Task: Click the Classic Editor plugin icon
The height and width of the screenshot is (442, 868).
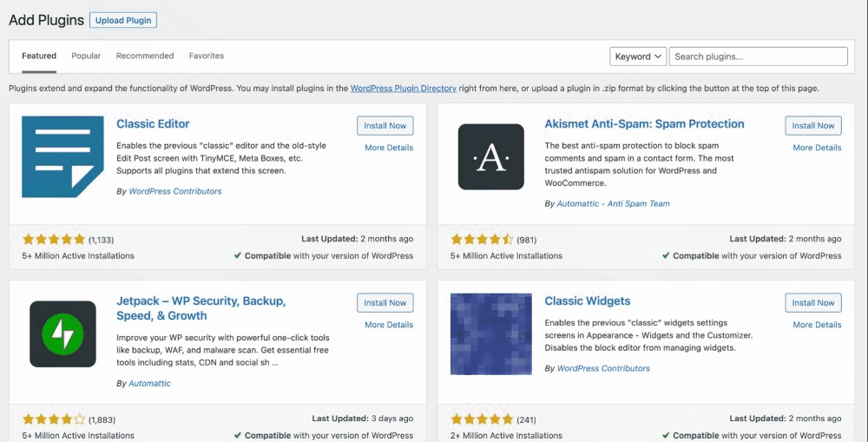Action: click(x=62, y=156)
